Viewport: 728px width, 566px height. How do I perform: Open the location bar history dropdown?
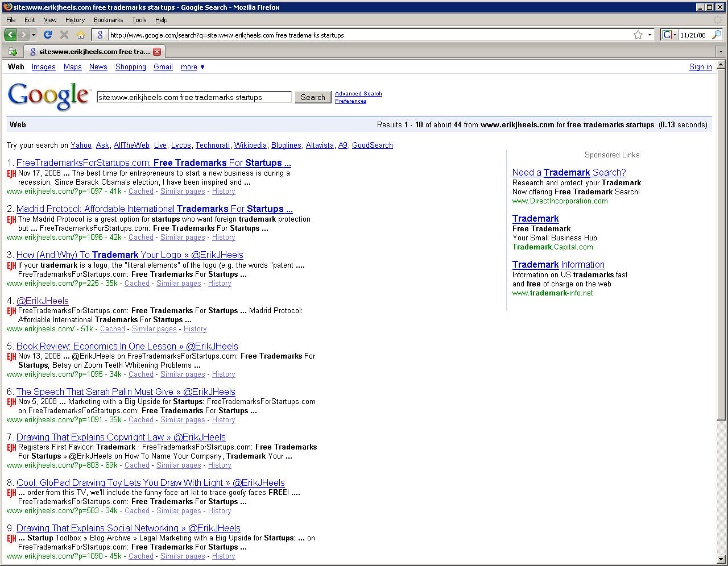click(x=650, y=35)
